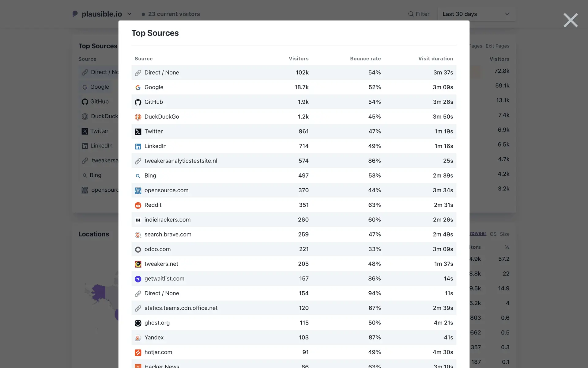Click the Google logo icon in modal
Viewport: 588px width, 368px height.
pos(138,87)
